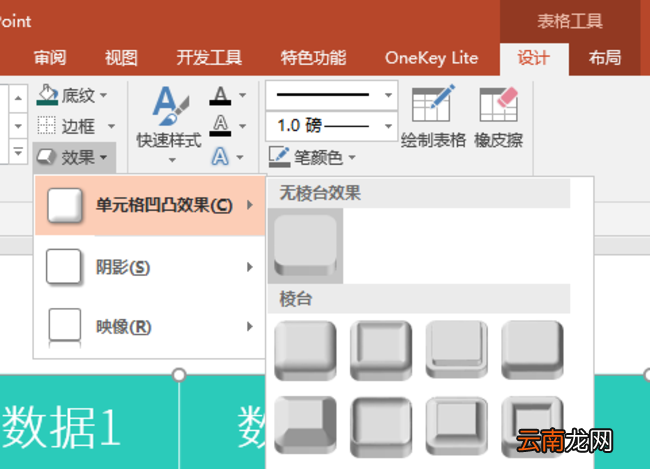Screen dimensions: 650x469
Task: Switch to the 视图 tab
Action: [x=121, y=58]
